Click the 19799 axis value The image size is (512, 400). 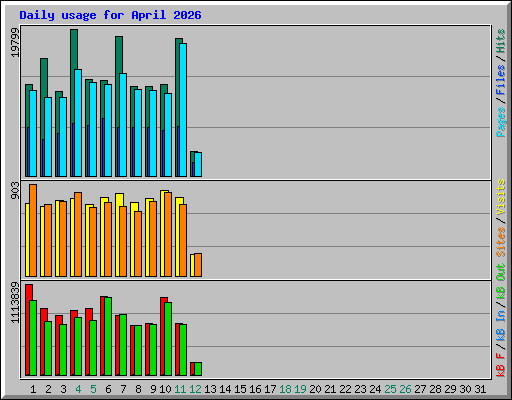[x=15, y=42]
